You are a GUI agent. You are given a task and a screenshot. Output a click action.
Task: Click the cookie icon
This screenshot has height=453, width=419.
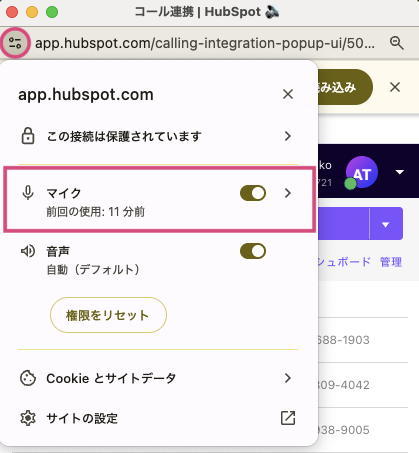28,378
